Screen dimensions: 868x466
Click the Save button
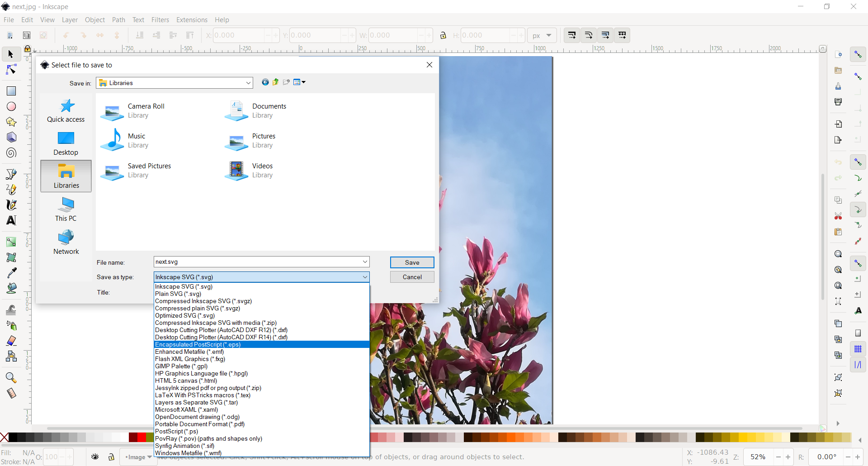coord(412,262)
